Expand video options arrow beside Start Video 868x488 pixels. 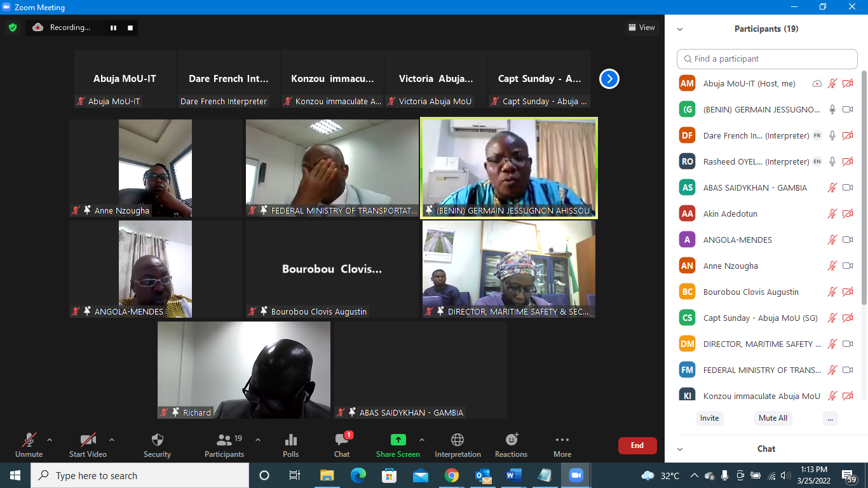coord(112,440)
